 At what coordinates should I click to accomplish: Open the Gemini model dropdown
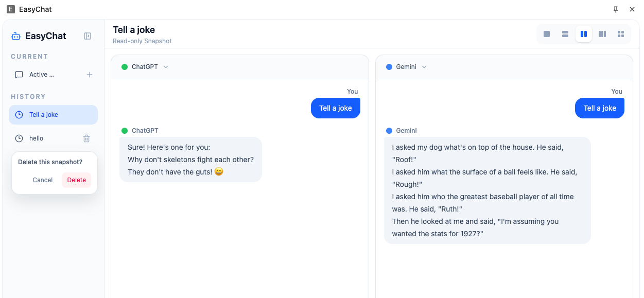pyautogui.click(x=407, y=67)
